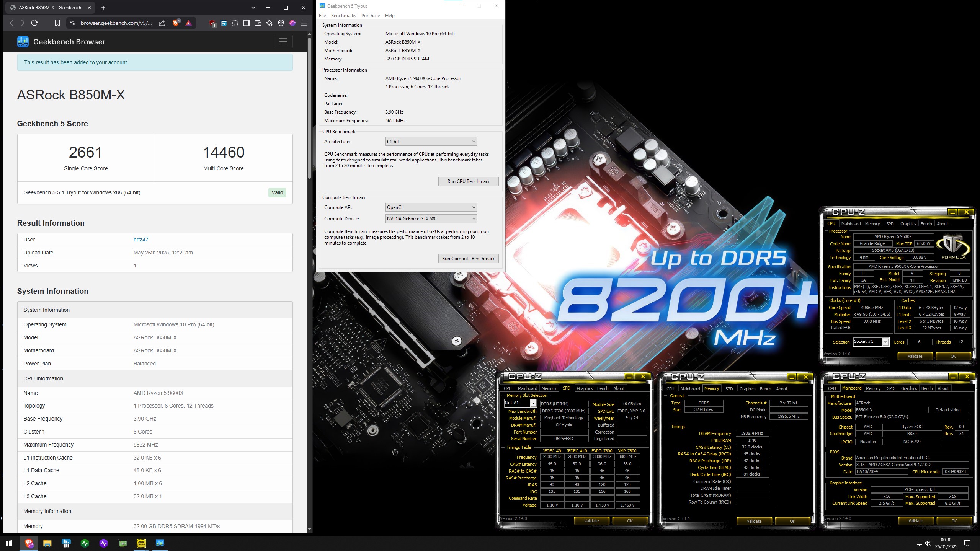Open the notification center in system tray
This screenshot has width=980, height=551.
click(967, 543)
